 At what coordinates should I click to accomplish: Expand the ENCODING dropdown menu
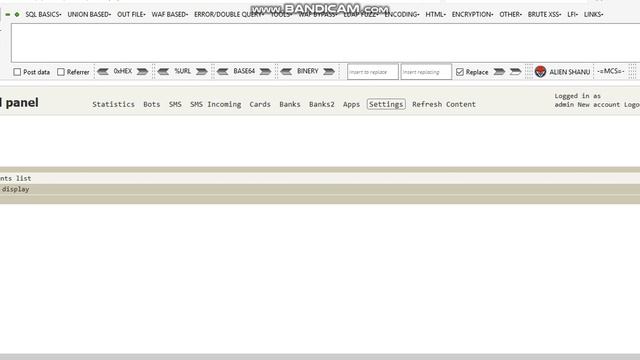pos(402,14)
